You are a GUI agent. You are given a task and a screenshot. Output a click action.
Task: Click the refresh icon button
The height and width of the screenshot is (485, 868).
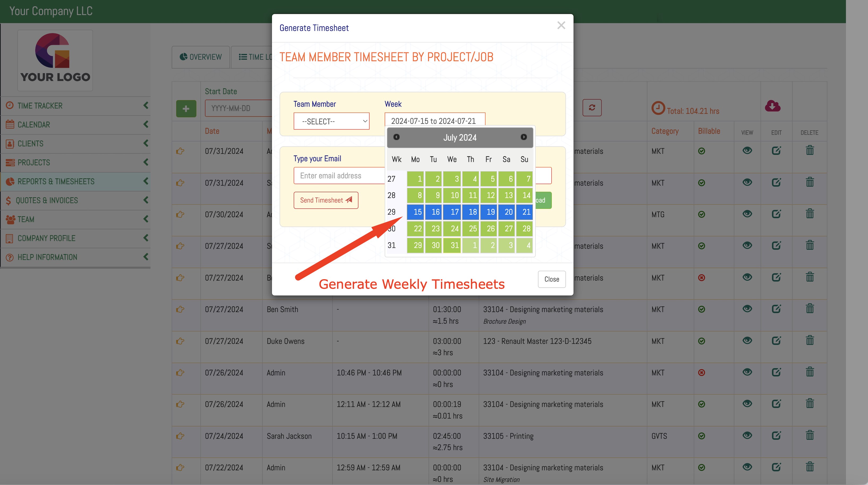pos(592,108)
